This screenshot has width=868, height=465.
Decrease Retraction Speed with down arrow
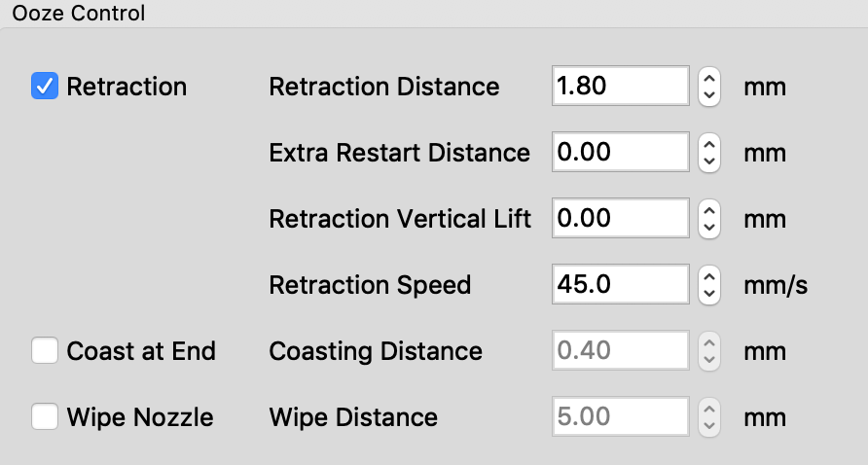coord(709,294)
